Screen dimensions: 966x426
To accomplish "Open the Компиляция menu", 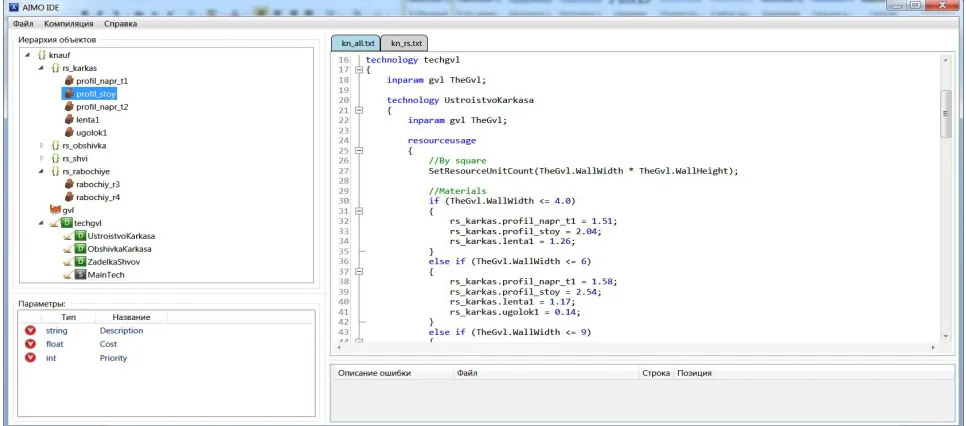I will [69, 24].
